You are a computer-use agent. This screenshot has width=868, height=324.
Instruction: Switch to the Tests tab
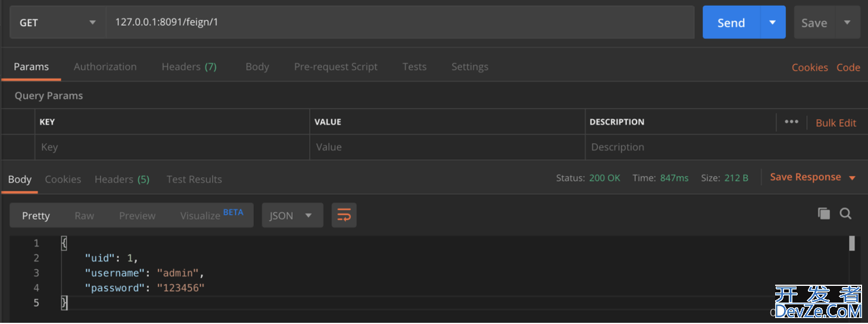pos(414,67)
